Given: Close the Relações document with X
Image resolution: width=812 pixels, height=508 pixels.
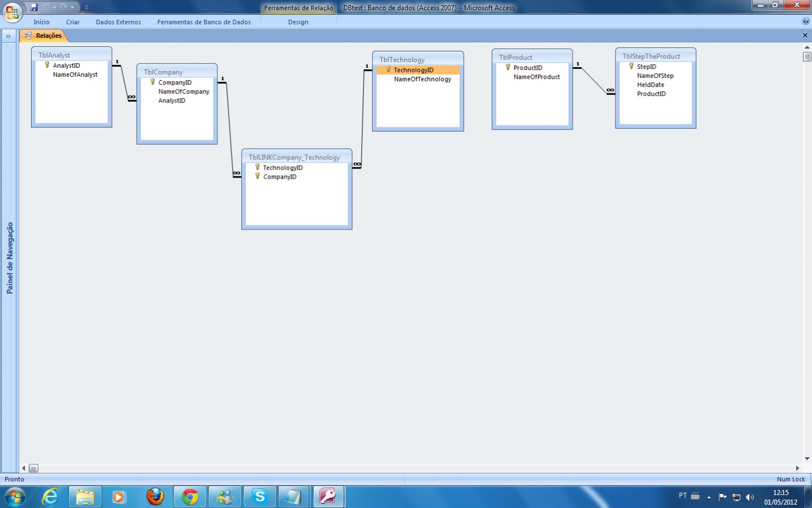Looking at the screenshot, I should [x=805, y=36].
